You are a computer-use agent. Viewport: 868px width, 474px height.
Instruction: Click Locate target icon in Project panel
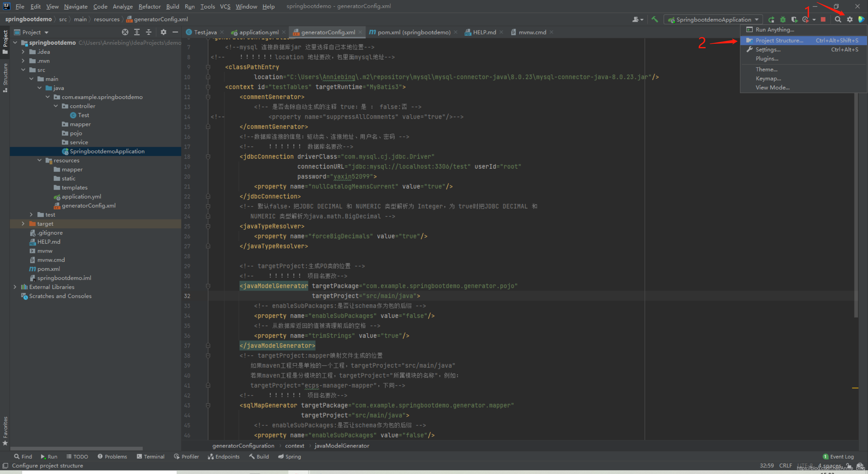tap(125, 32)
